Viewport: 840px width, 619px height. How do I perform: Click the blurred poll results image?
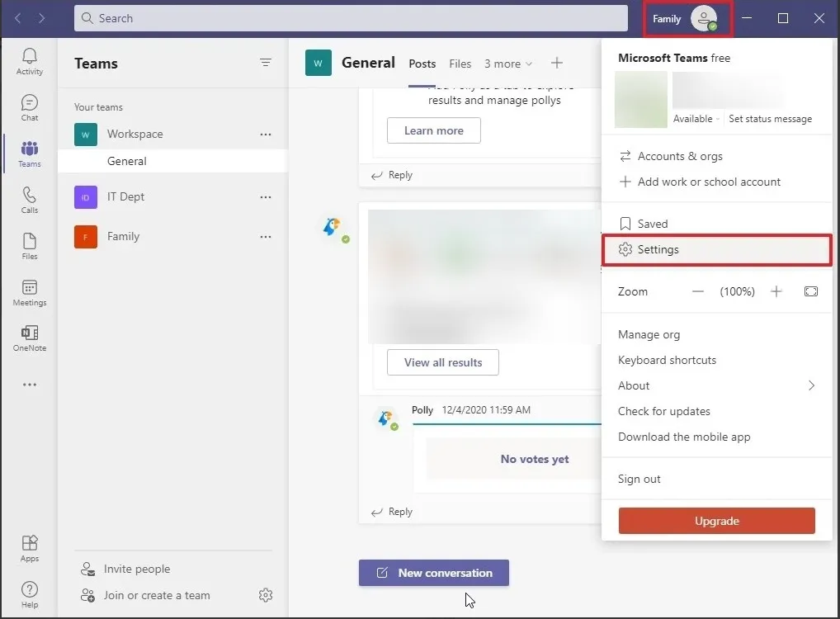click(x=484, y=276)
